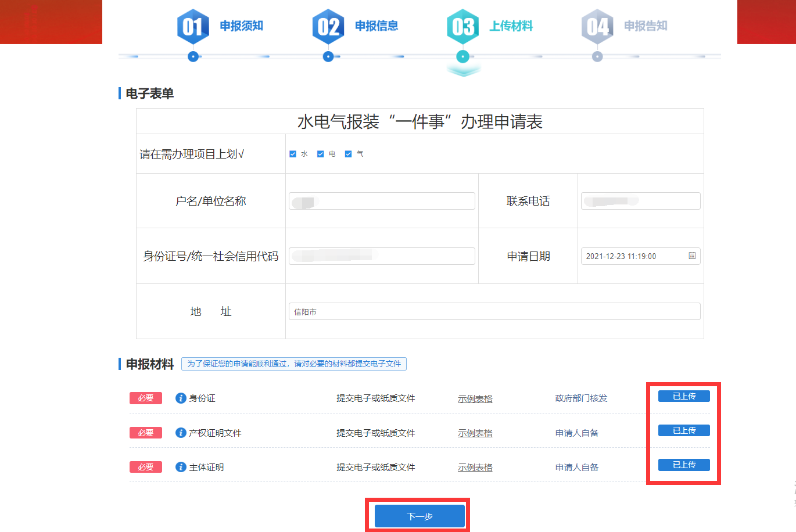Click the 04 hexagon step icon
The image size is (796, 532).
click(x=597, y=27)
